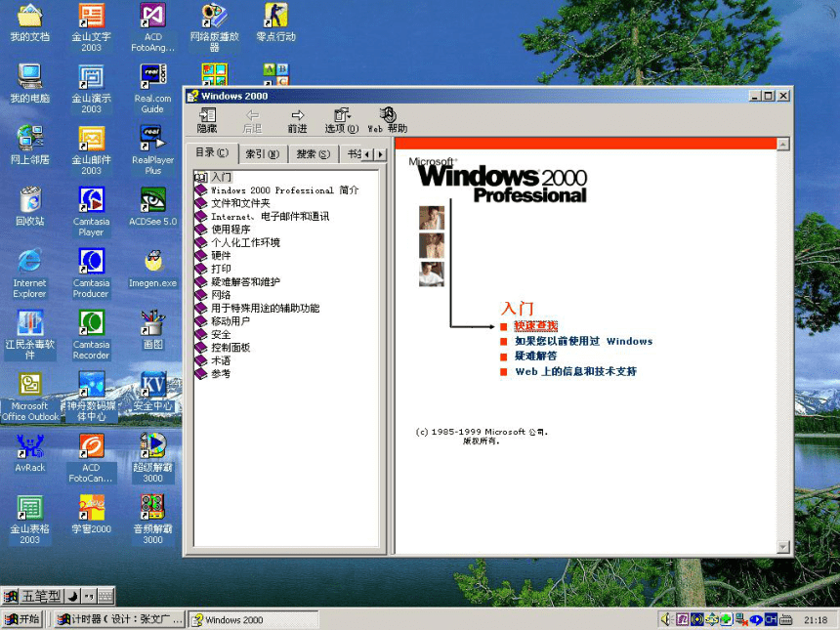The image size is (840, 630).
Task: Select the 我的文档 desktop icon
Action: 30,22
